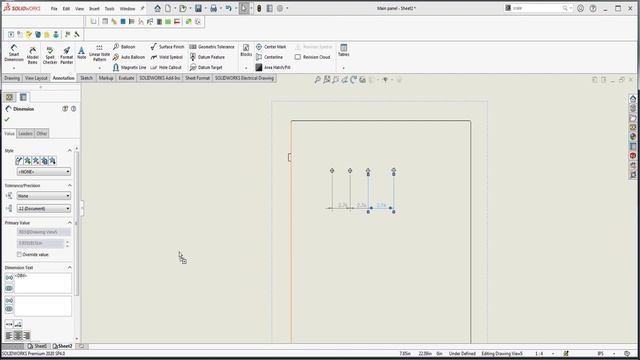The height and width of the screenshot is (360, 640).
Task: Select left justify text alignment
Action: [x=9, y=336]
